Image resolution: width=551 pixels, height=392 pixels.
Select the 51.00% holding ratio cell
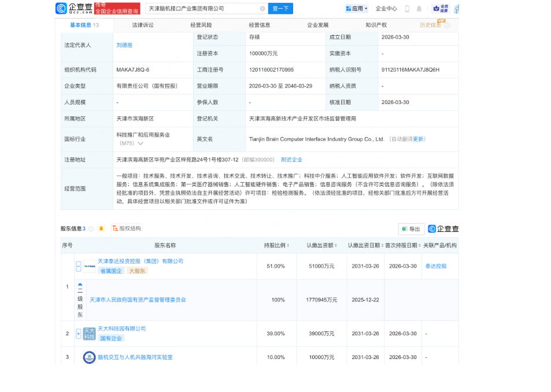[276, 267]
